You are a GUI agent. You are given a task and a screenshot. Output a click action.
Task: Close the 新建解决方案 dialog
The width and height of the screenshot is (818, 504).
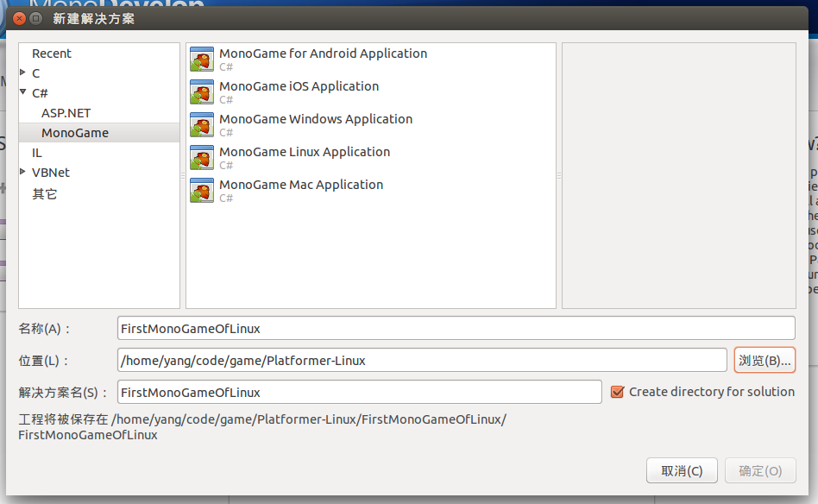pyautogui.click(x=19, y=19)
